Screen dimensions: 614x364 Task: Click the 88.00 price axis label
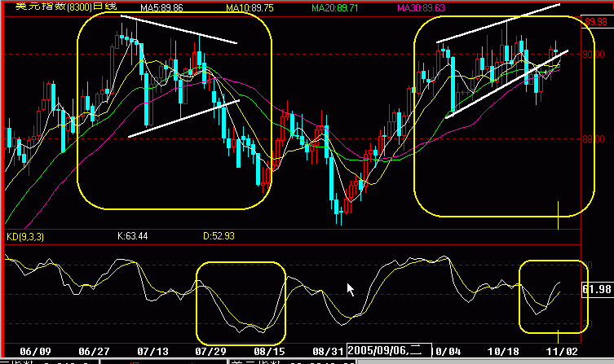coord(594,138)
